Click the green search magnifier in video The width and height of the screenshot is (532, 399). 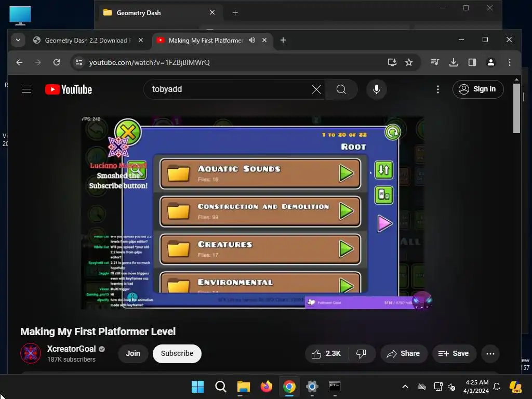point(137,169)
